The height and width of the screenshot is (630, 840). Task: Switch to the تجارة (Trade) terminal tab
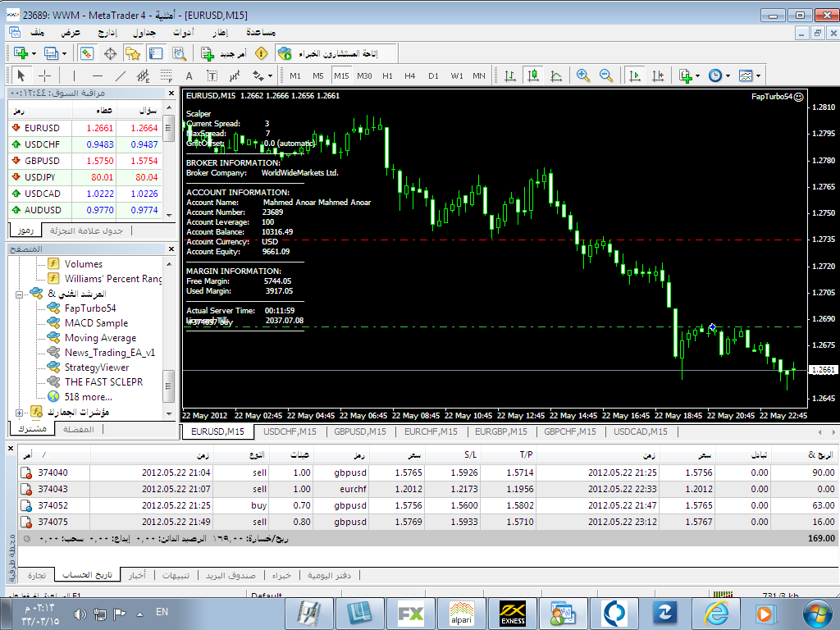click(36, 575)
